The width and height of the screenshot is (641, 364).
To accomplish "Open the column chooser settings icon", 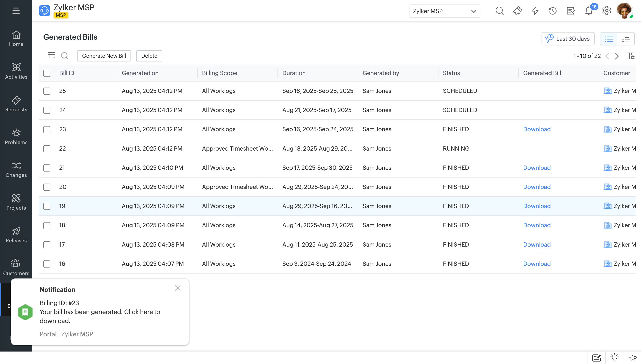I will 630,56.
